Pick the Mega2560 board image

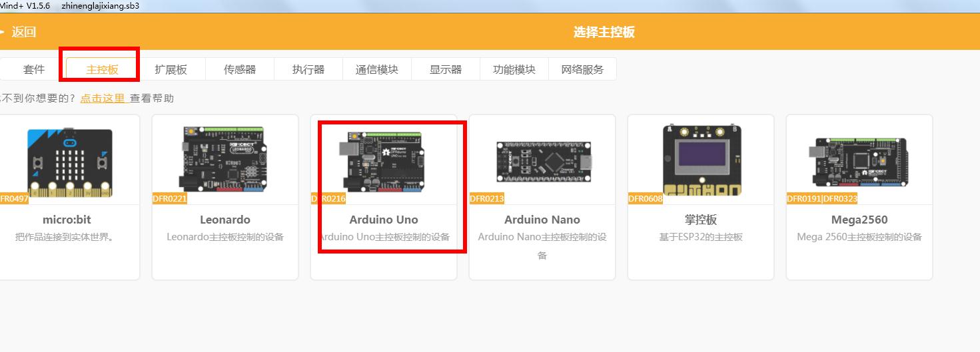pos(859,162)
